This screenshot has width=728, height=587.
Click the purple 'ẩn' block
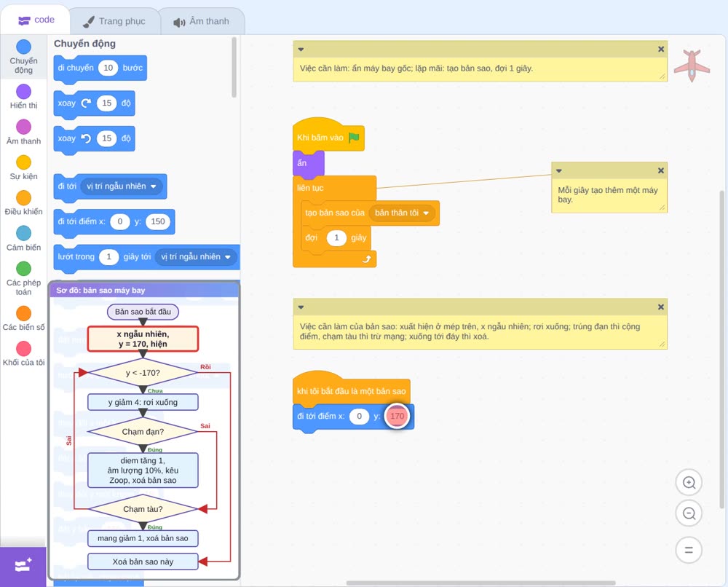pyautogui.click(x=308, y=163)
